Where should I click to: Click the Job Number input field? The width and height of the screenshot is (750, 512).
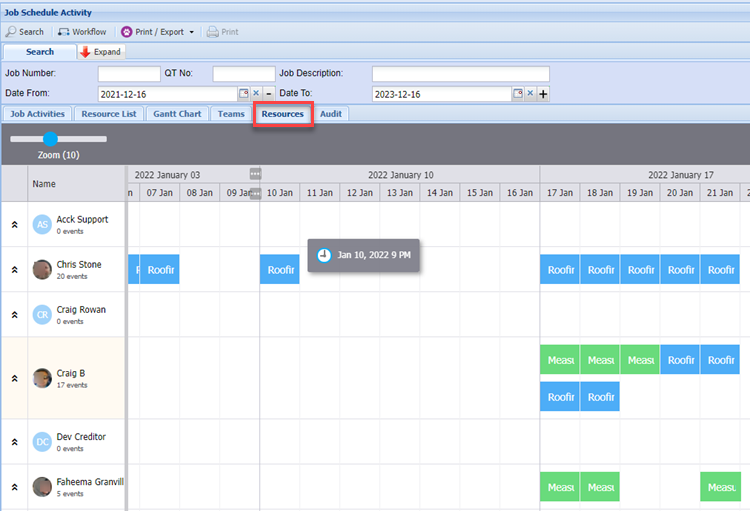tap(129, 74)
